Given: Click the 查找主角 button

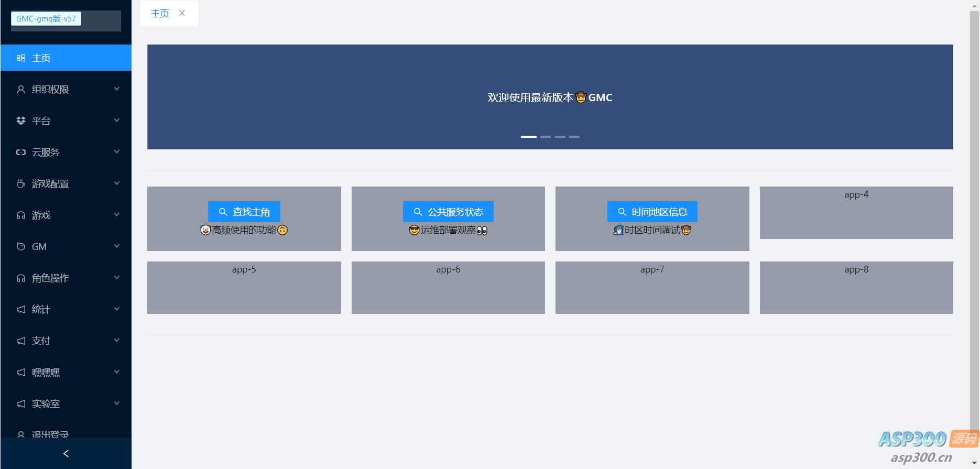Looking at the screenshot, I should [244, 212].
